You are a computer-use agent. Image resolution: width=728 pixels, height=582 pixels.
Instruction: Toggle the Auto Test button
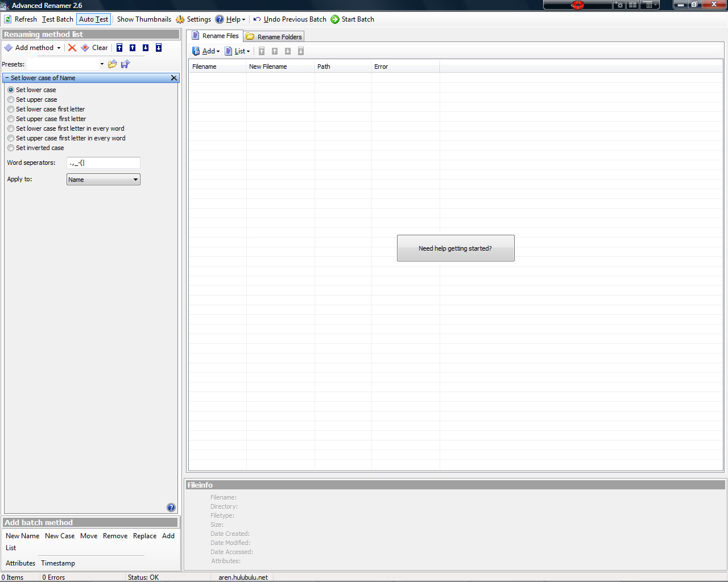click(x=93, y=19)
